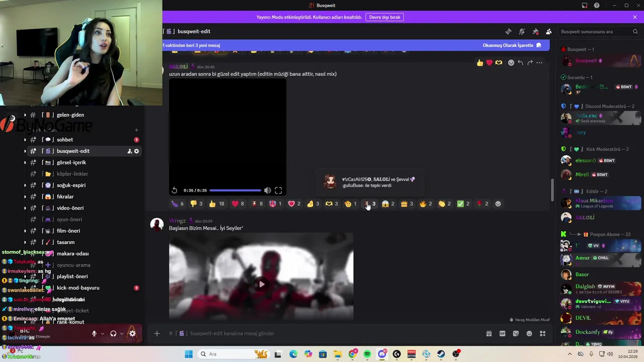Open the görsel-içerik channel
The height and width of the screenshot is (362, 644).
(71, 162)
